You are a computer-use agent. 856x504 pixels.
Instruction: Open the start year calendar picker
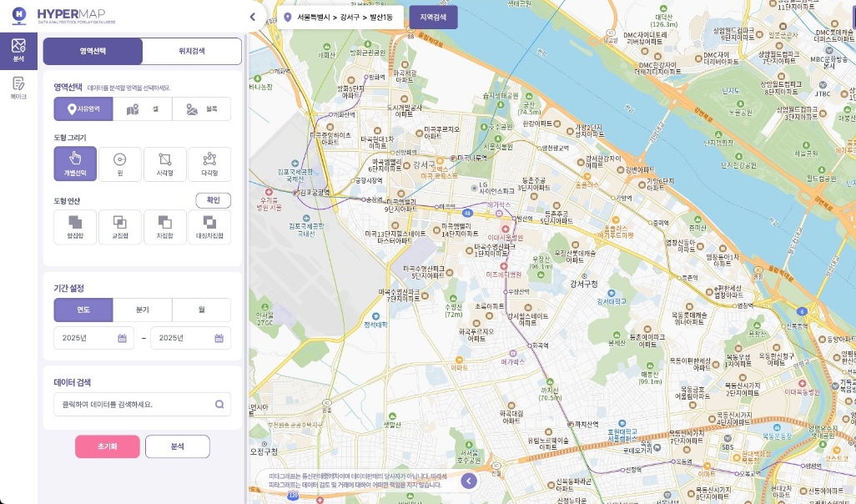[x=122, y=338]
